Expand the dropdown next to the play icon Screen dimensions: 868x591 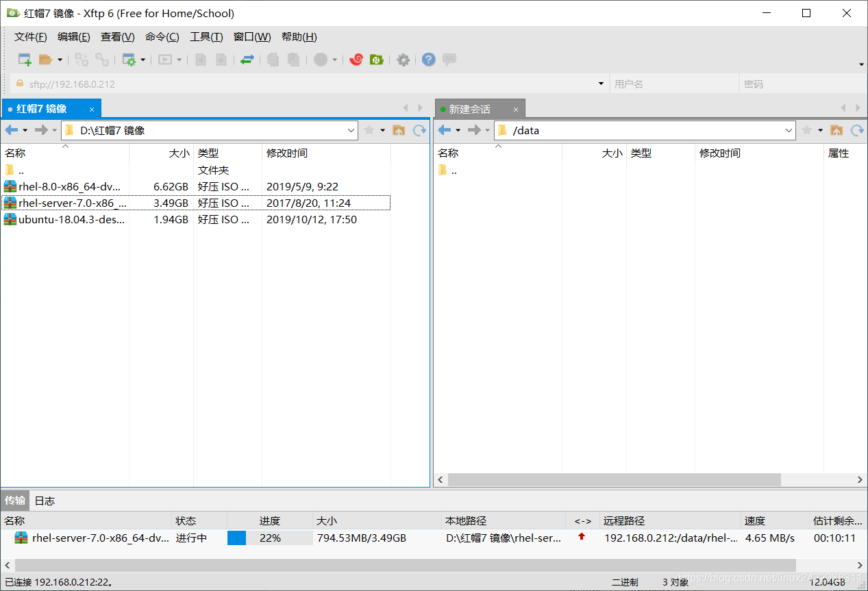[x=179, y=60]
